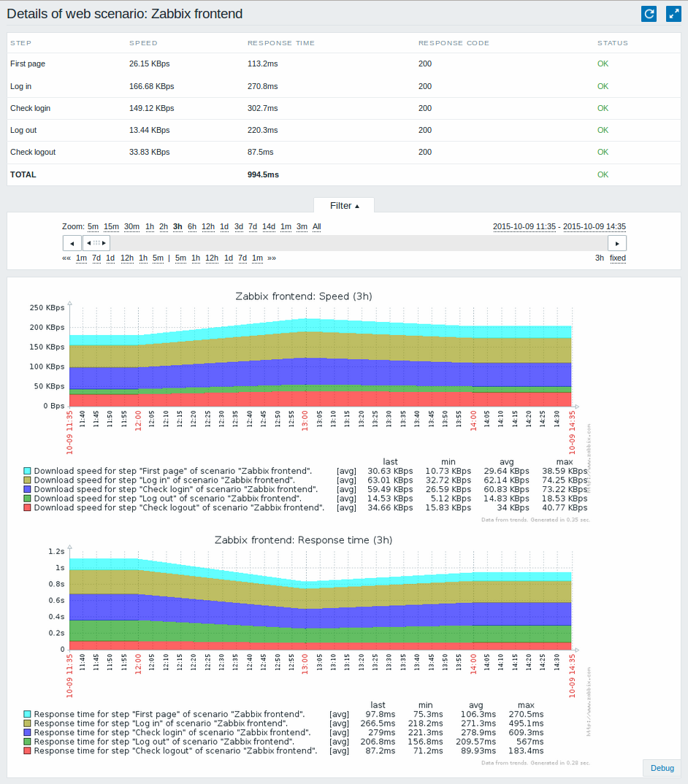Click OK status for First page
Image resolution: width=688 pixels, height=784 pixels.
(603, 64)
